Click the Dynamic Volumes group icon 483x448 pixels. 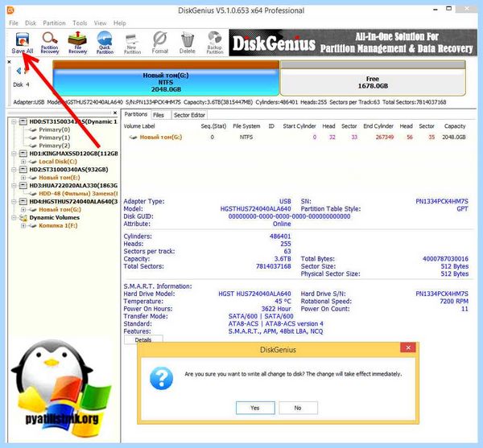23,217
